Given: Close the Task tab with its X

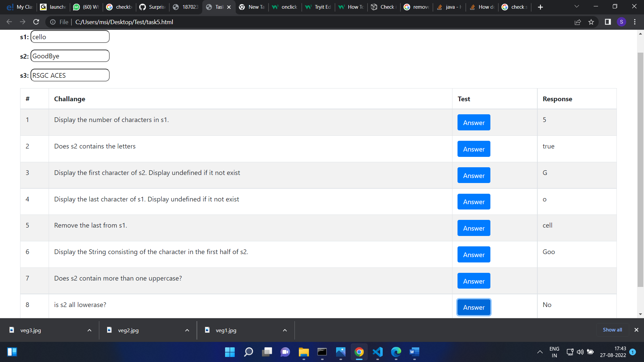Looking at the screenshot, I should point(229,7).
